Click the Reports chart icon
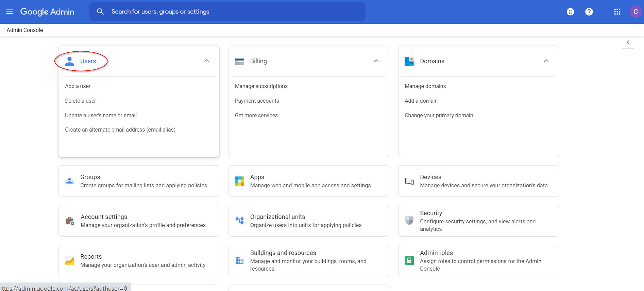This screenshot has height=291, width=644. [x=69, y=261]
